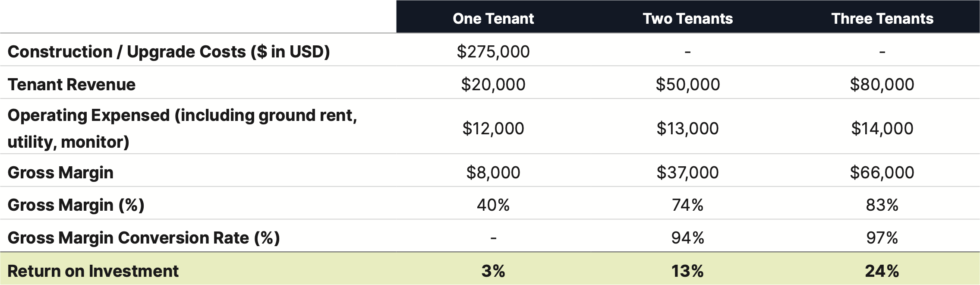This screenshot has width=980, height=285.
Task: Click the One Tenant column header
Action: click(493, 19)
